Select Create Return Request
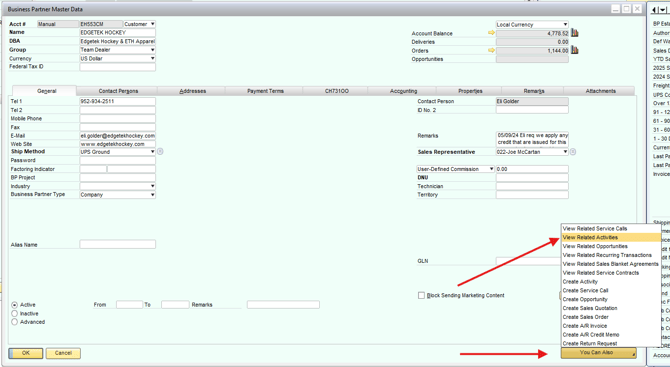 [x=611, y=344]
